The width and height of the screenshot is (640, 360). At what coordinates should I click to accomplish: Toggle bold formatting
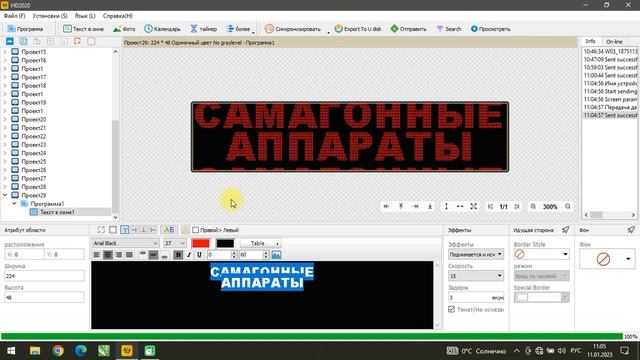pyautogui.click(x=178, y=255)
